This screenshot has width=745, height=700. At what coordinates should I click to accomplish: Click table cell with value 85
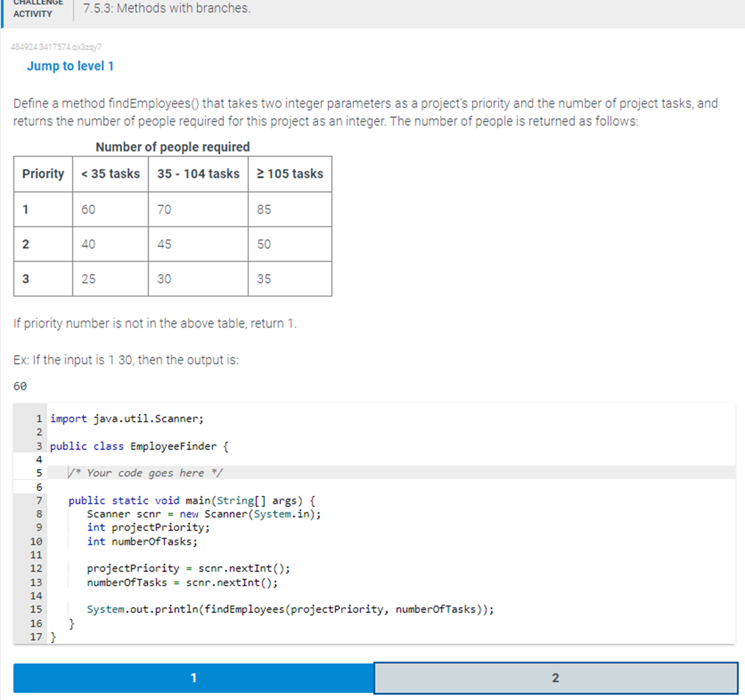click(290, 209)
